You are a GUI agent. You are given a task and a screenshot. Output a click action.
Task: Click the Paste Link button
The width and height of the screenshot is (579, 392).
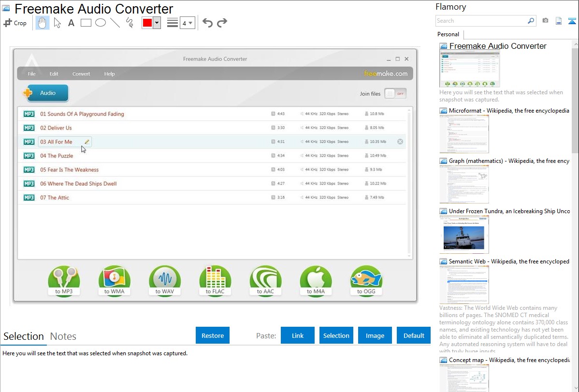tap(298, 335)
